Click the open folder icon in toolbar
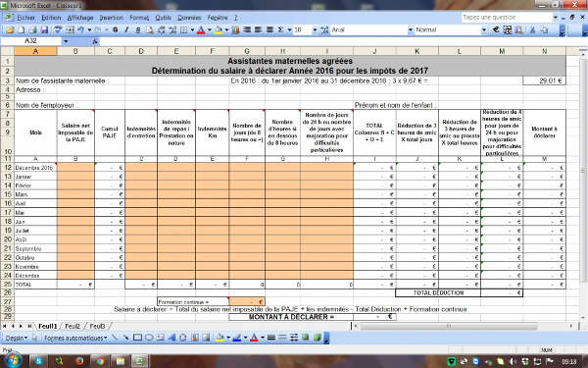 point(10,29)
